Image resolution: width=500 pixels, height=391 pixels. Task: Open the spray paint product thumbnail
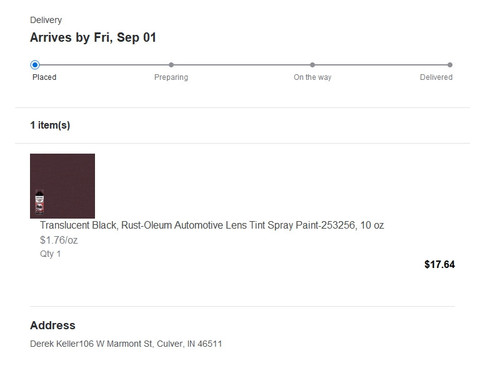coord(62,186)
